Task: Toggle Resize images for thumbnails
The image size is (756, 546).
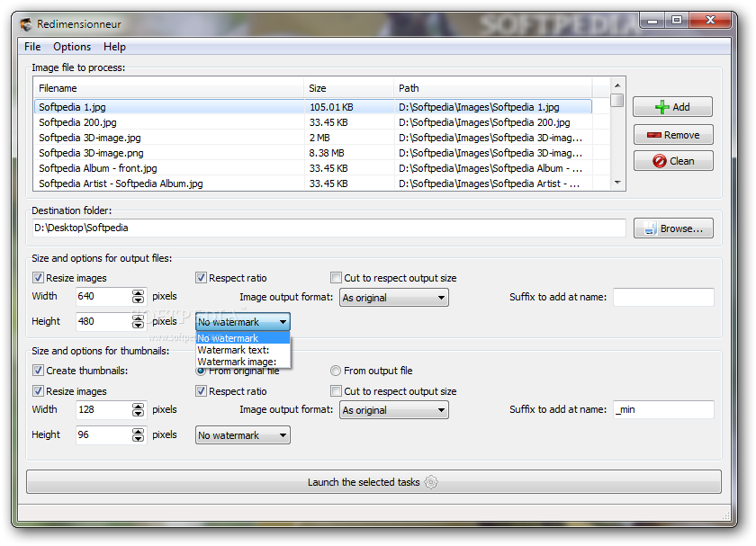Action: 38,391
